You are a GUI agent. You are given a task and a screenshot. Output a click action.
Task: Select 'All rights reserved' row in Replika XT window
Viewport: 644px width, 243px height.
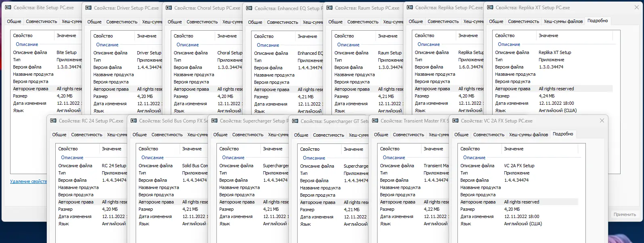tap(553, 89)
